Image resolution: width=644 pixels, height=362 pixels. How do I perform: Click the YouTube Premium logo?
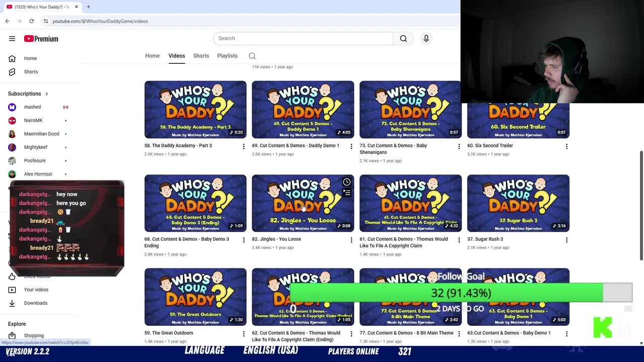(x=41, y=39)
